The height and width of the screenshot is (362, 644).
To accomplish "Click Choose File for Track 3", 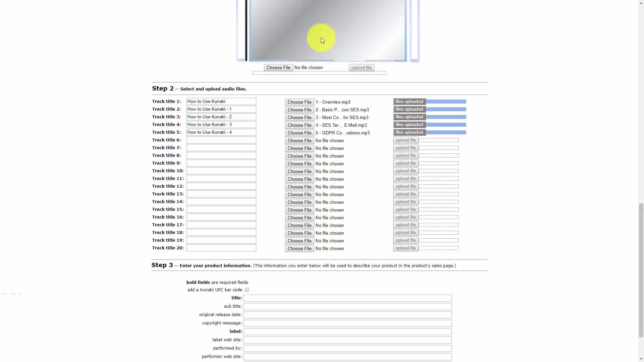I will click(300, 117).
